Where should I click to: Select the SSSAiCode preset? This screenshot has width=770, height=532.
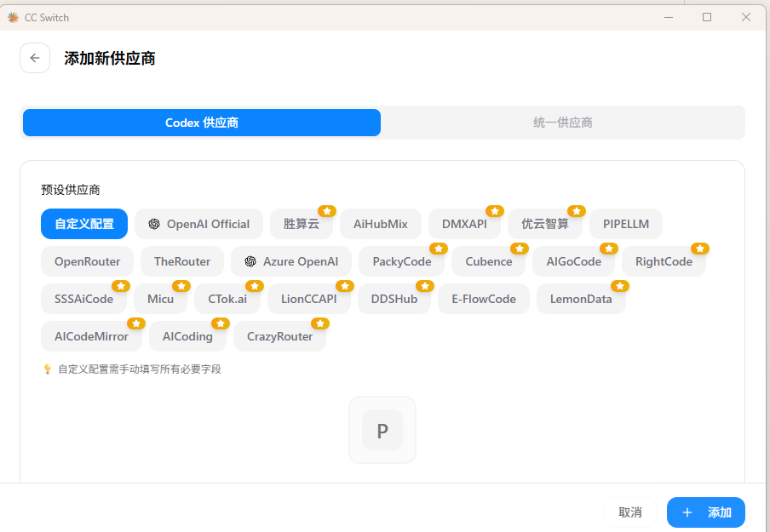(84, 299)
